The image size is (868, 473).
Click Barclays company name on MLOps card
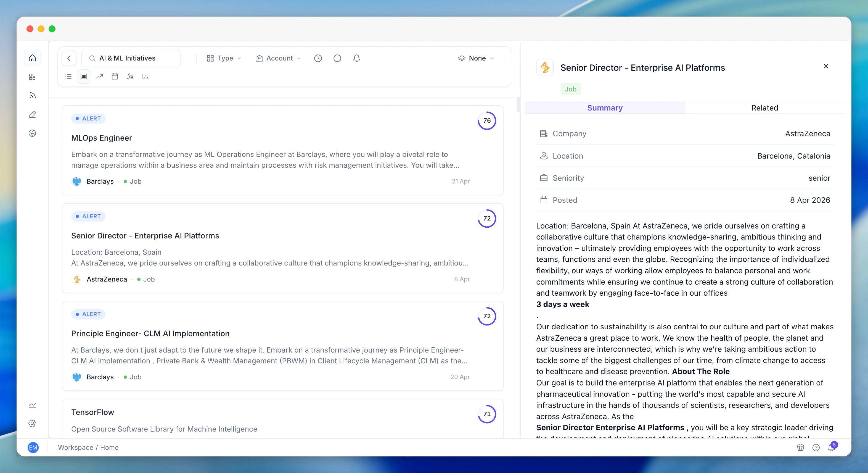100,181
